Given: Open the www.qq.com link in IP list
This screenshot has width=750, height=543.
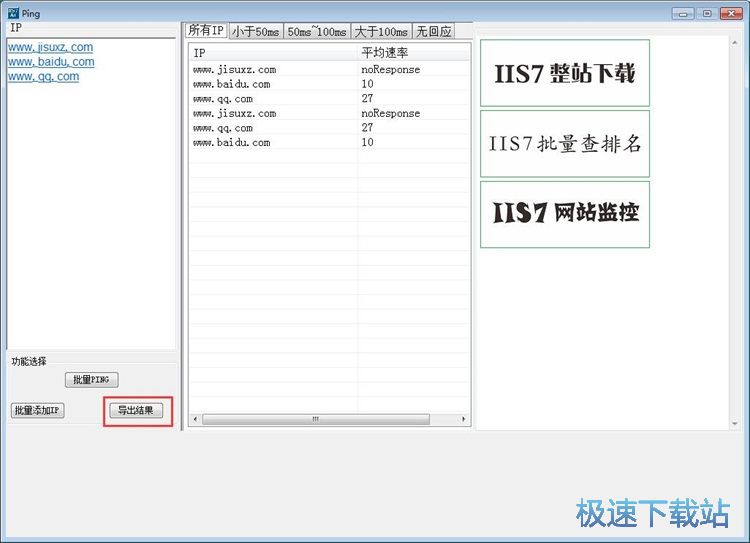Looking at the screenshot, I should click(43, 77).
